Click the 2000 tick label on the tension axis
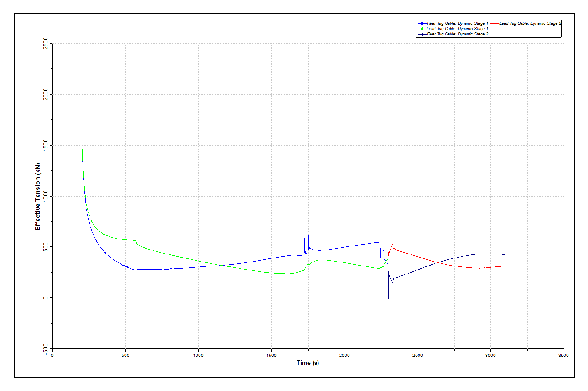This screenshot has height=391, width=588. pyautogui.click(x=46, y=94)
